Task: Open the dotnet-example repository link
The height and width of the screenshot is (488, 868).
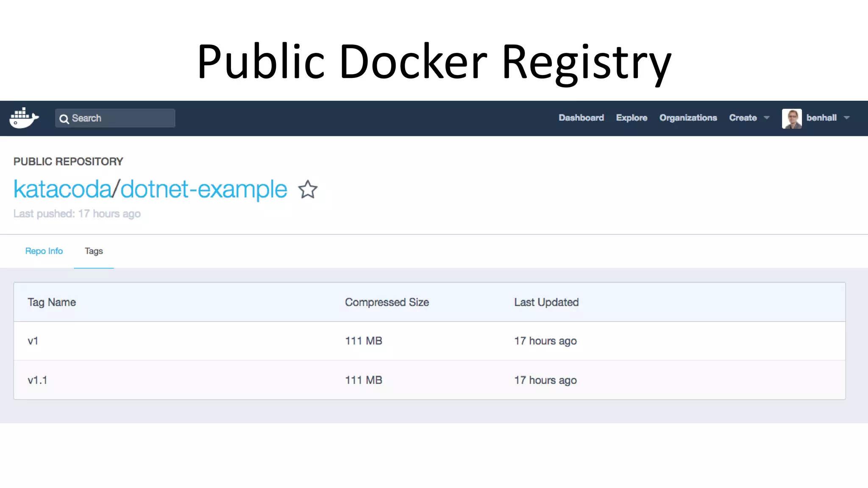Action: coord(204,189)
